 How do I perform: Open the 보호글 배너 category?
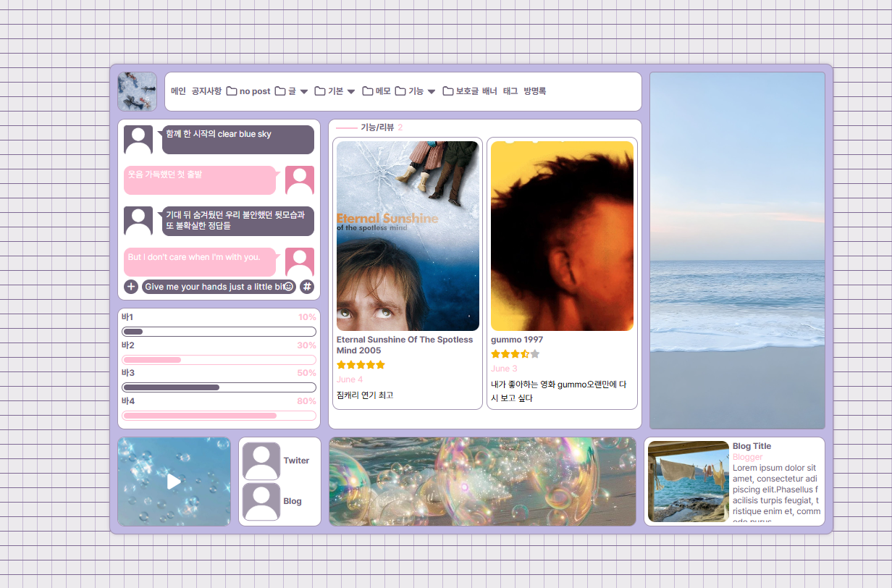tap(476, 91)
